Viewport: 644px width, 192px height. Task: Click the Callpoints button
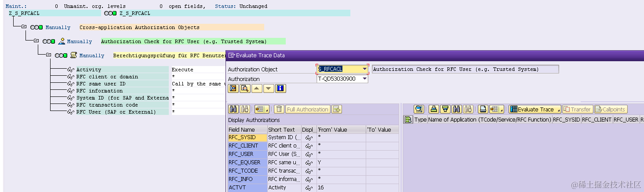(x=610, y=109)
